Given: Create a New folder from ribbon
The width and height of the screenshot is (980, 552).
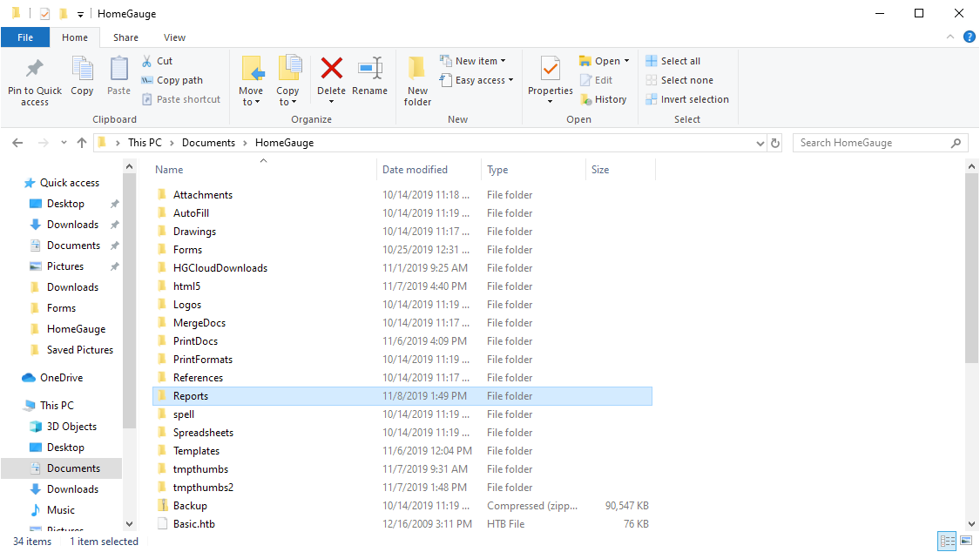Looking at the screenshot, I should pos(417,77).
